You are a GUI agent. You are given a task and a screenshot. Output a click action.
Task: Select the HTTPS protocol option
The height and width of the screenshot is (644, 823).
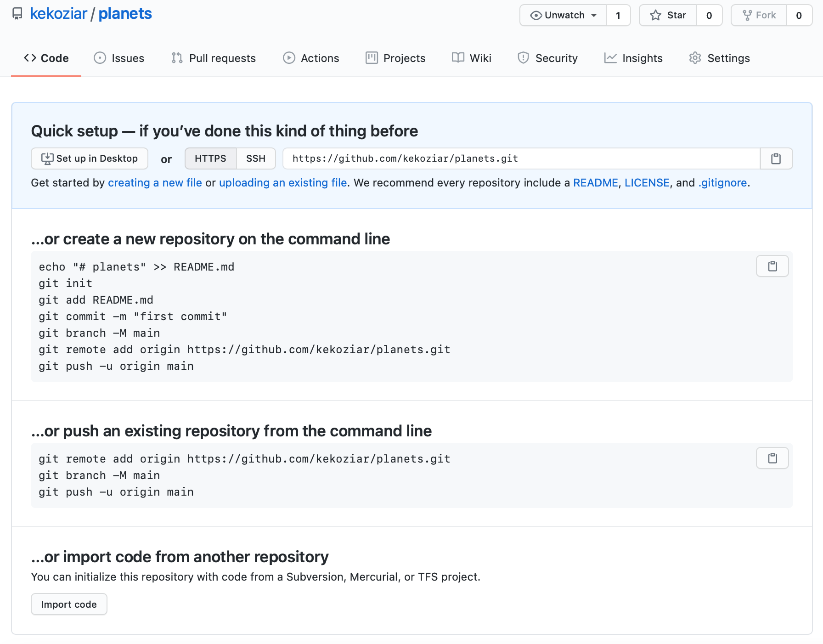(x=210, y=158)
